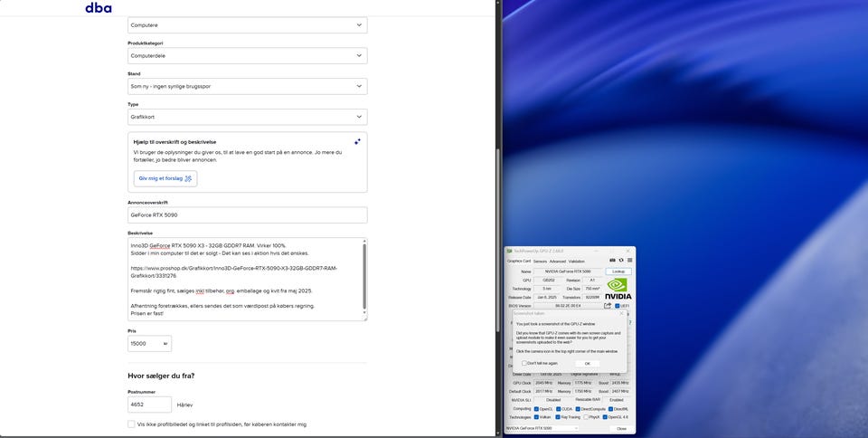The image size is (868, 438).
Task: Click the GPU Name field in GPU-Z
Action: tap(568, 271)
